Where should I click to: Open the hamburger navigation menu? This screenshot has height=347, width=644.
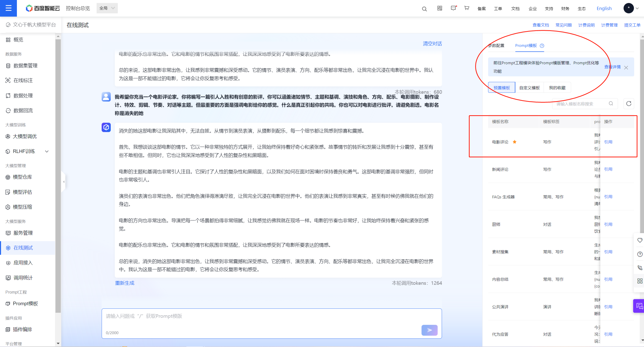[8, 8]
